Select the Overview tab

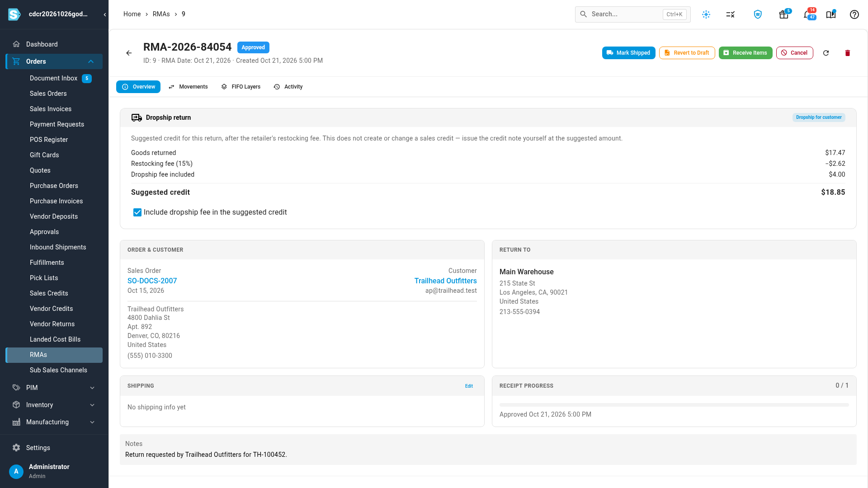tap(138, 87)
